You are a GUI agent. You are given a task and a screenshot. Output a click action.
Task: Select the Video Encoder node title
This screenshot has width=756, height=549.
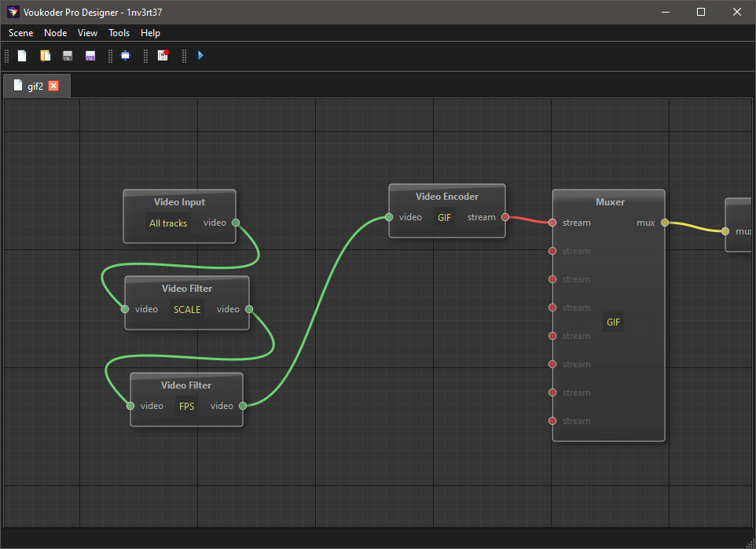pyautogui.click(x=447, y=197)
